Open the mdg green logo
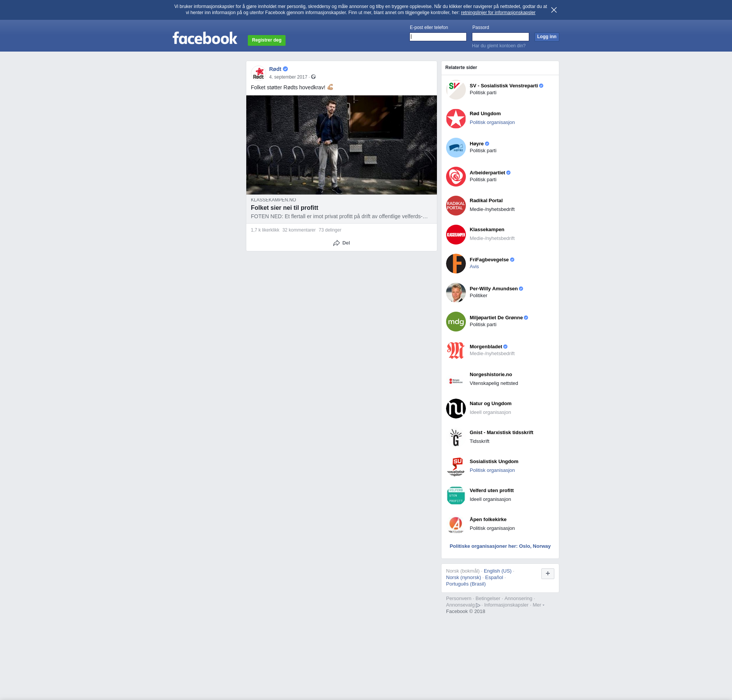Image resolution: width=732 pixels, height=700 pixels. (x=456, y=322)
